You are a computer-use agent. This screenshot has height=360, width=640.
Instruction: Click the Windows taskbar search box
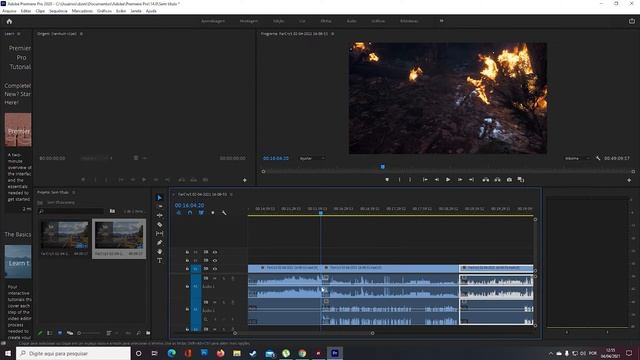73,353
